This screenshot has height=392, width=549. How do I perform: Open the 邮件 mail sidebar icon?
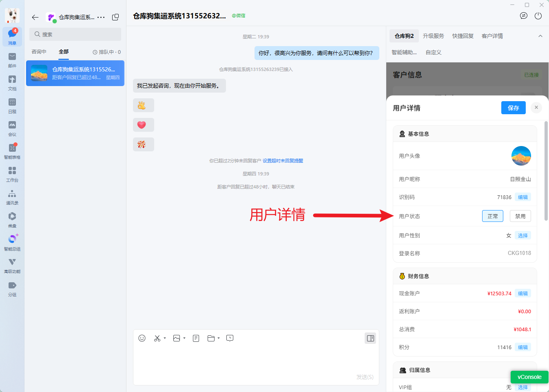coord(12,60)
